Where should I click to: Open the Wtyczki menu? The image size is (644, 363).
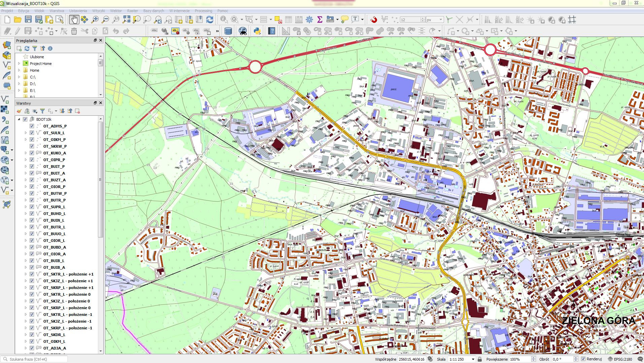tap(98, 11)
